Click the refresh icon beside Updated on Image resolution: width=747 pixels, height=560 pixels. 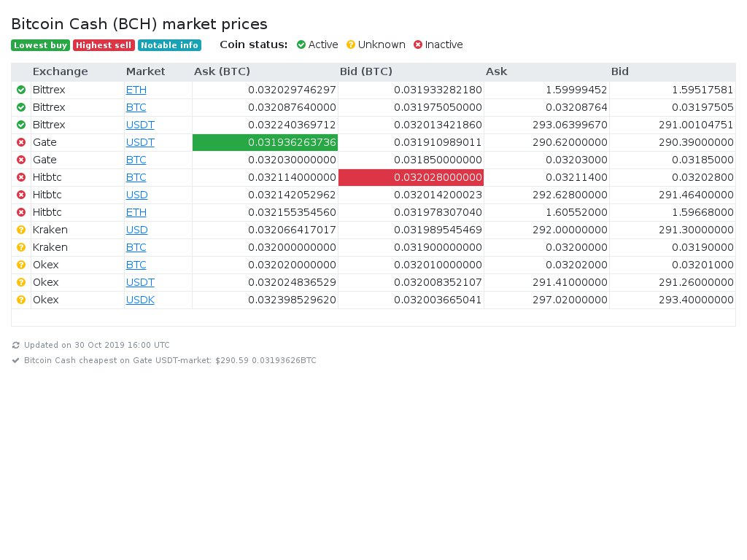[x=16, y=345]
